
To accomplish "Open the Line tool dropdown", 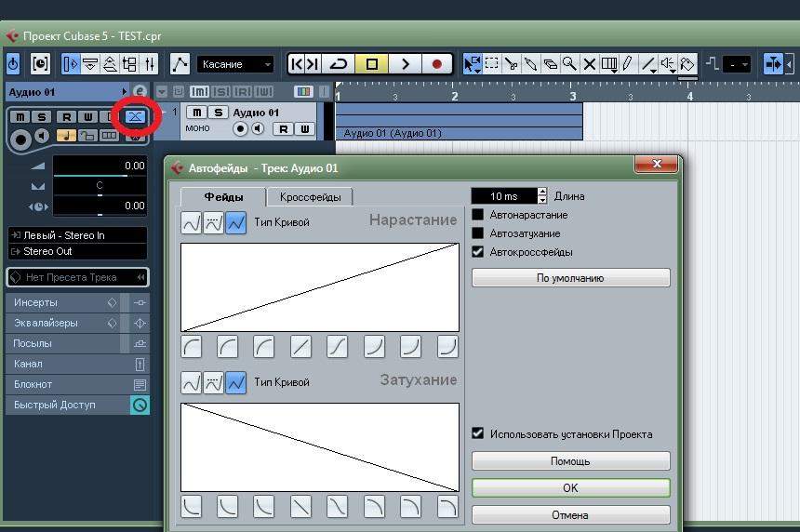I will pyautogui.click(x=654, y=71).
